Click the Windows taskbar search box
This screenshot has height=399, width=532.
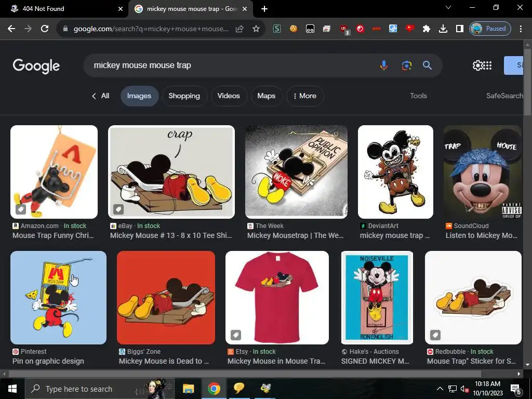[x=100, y=389]
